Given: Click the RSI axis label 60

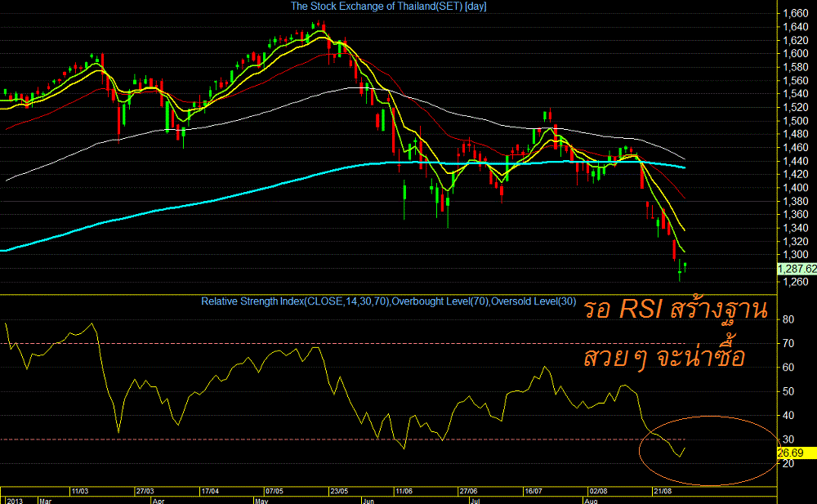Looking at the screenshot, I should pos(788,368).
